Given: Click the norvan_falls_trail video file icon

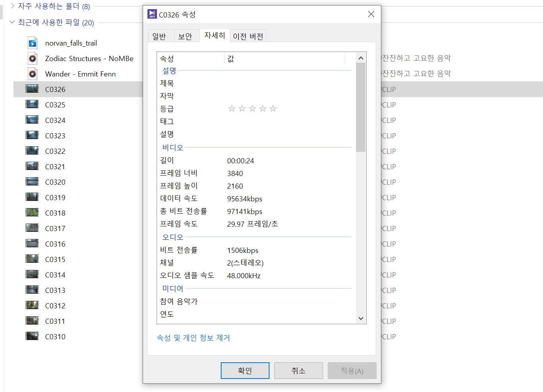Looking at the screenshot, I should pos(33,43).
